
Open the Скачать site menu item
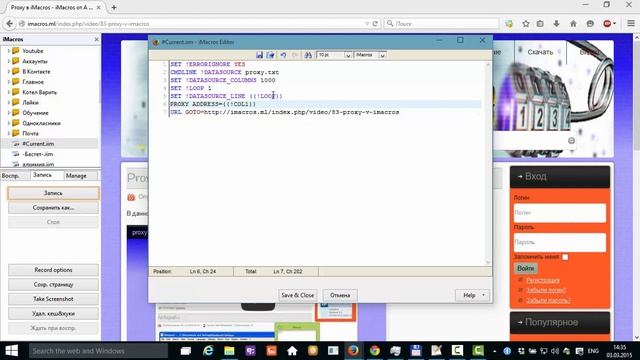pos(540,52)
